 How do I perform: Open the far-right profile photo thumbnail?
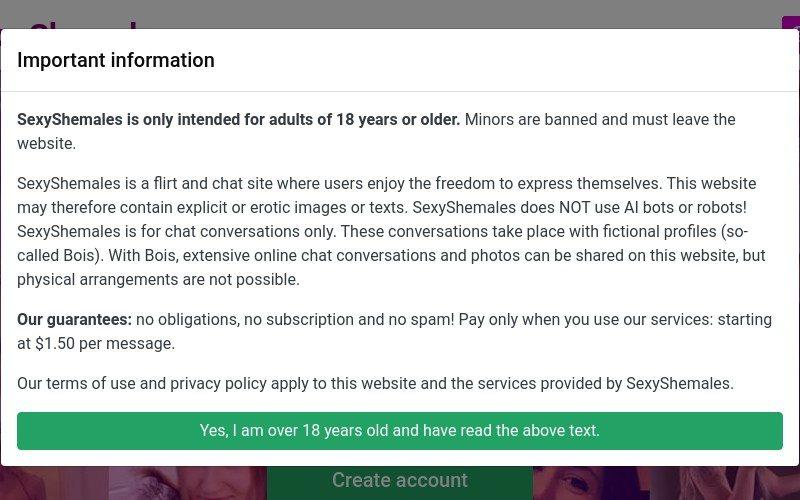tap(724, 483)
